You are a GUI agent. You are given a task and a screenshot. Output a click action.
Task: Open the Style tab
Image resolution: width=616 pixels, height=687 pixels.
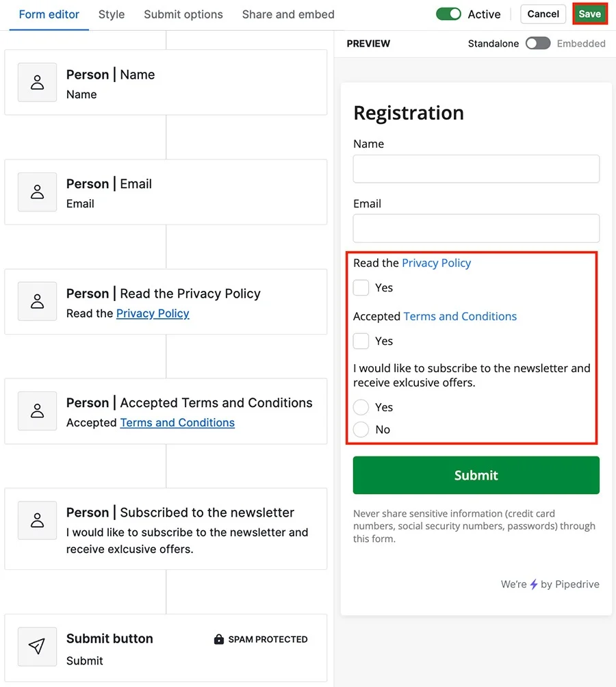click(x=112, y=14)
